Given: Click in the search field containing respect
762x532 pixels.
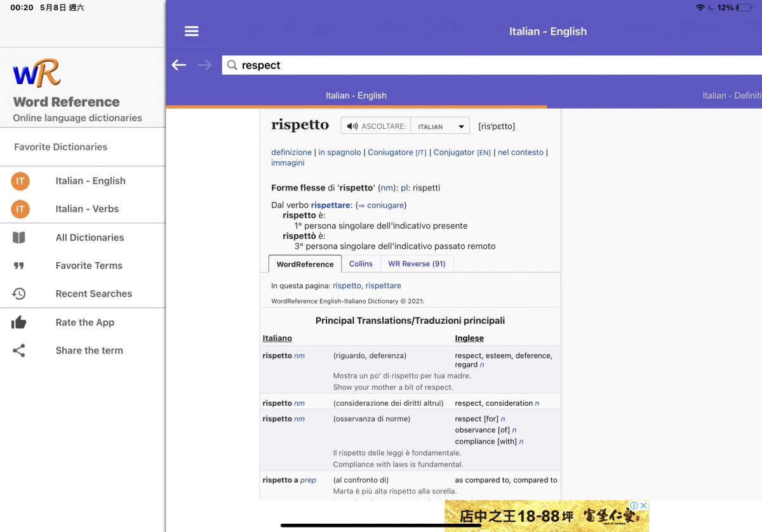Looking at the screenshot, I should point(491,65).
